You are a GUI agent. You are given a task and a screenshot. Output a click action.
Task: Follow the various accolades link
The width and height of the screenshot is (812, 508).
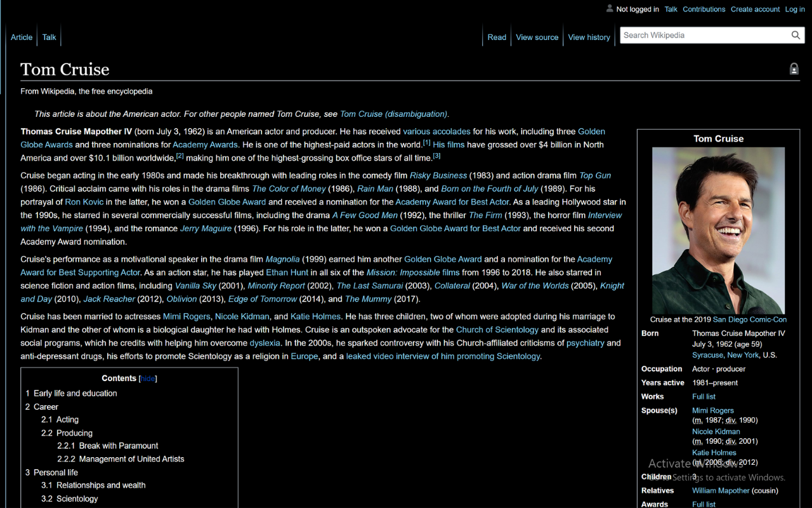click(x=437, y=131)
